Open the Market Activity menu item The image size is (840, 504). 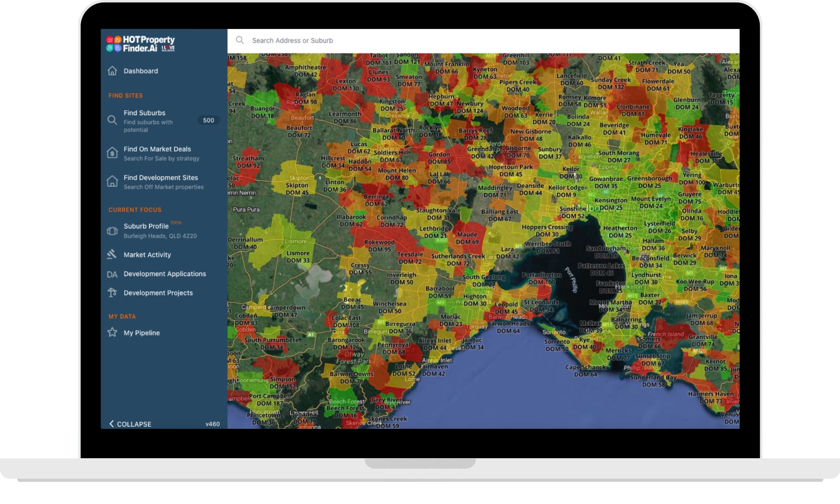click(x=147, y=255)
